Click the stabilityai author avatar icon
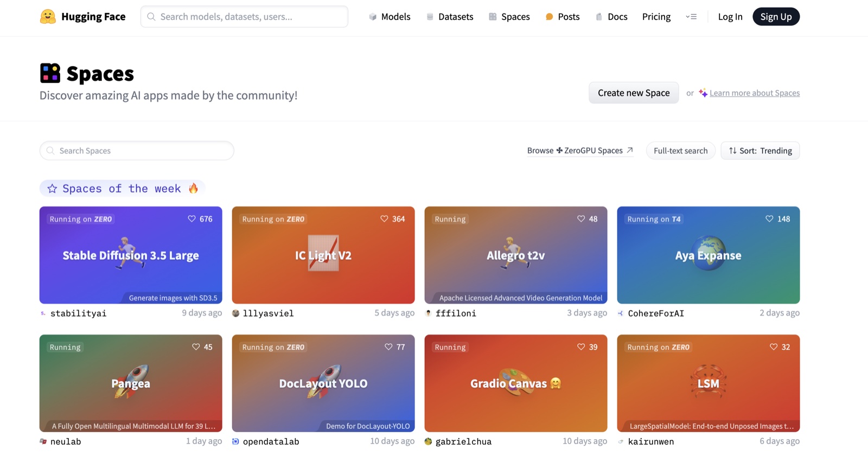Viewport: 868px width, 469px height. click(43, 313)
